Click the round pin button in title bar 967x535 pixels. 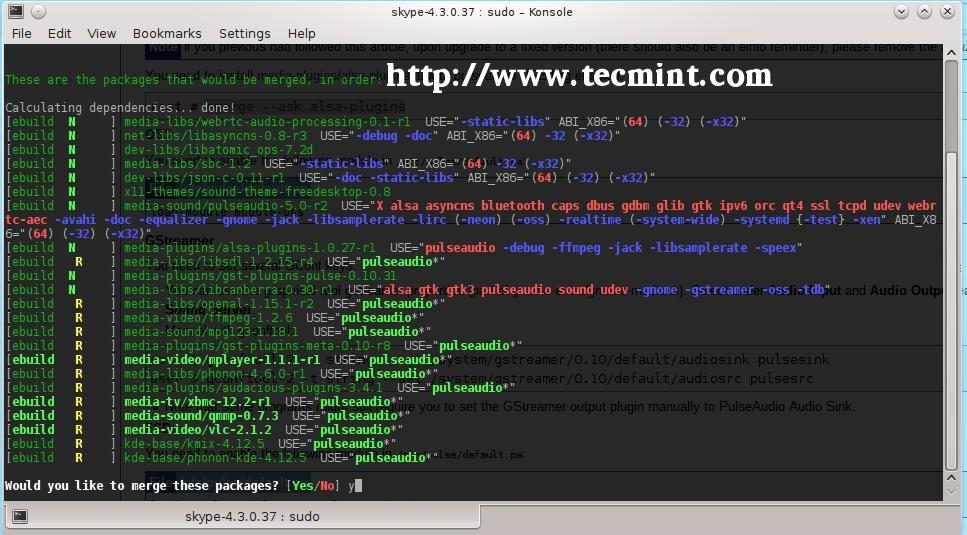38,11
